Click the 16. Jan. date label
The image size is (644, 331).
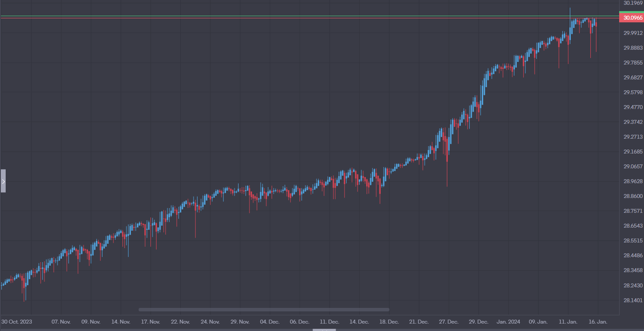[598, 322]
